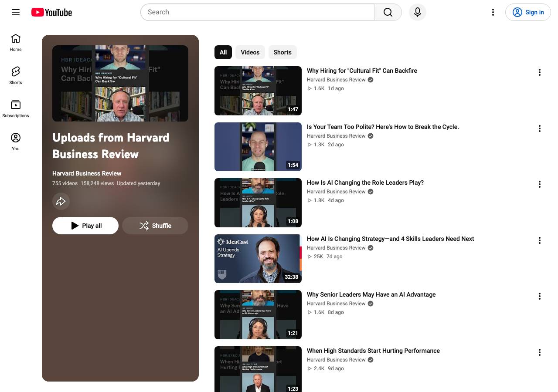This screenshot has height=392, width=558.
Task: Open title "Why Hiring for Cultural Fit Can Backfire"
Action: tap(362, 71)
